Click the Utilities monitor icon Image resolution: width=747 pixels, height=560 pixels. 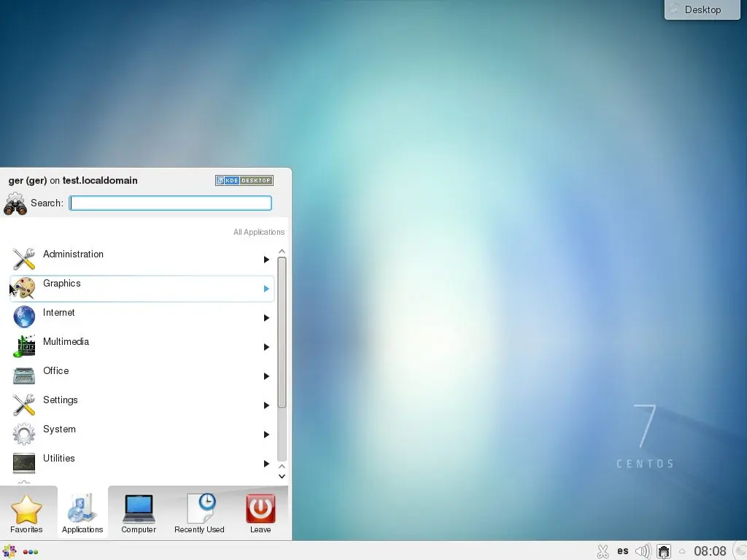point(24,463)
